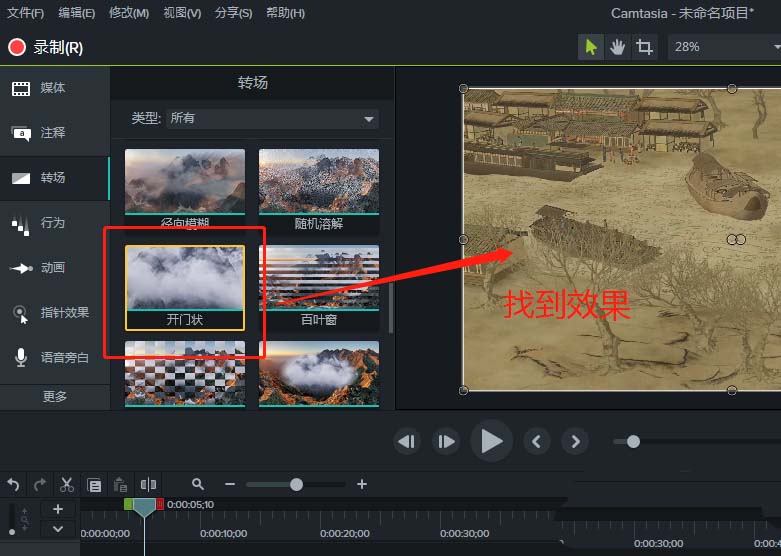The width and height of the screenshot is (781, 556).
Task: Click the transitions list scrollbar
Action: [x=390, y=307]
